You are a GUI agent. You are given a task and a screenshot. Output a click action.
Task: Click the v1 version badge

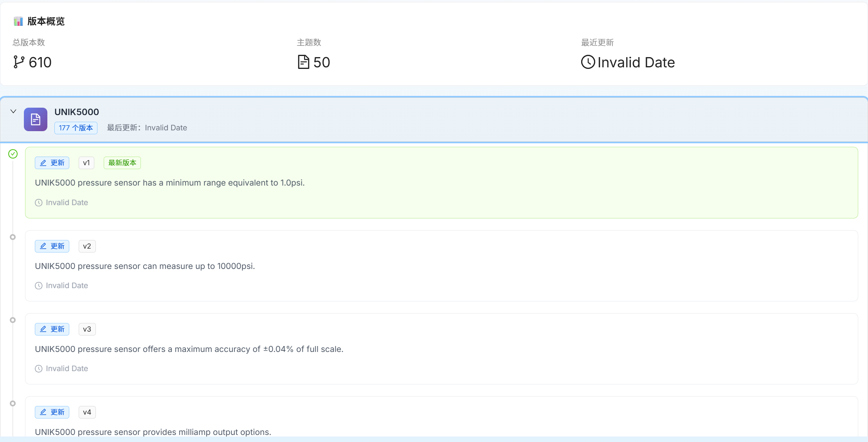(86, 163)
